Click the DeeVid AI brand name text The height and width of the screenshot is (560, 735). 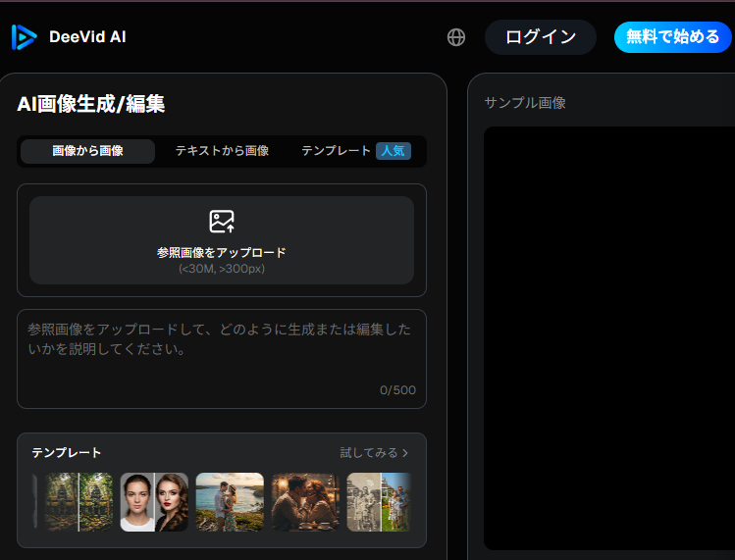coord(87,37)
